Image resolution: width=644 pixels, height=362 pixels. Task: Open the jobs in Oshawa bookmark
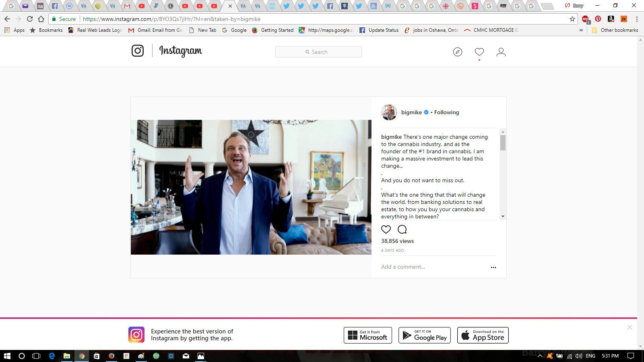(x=431, y=30)
